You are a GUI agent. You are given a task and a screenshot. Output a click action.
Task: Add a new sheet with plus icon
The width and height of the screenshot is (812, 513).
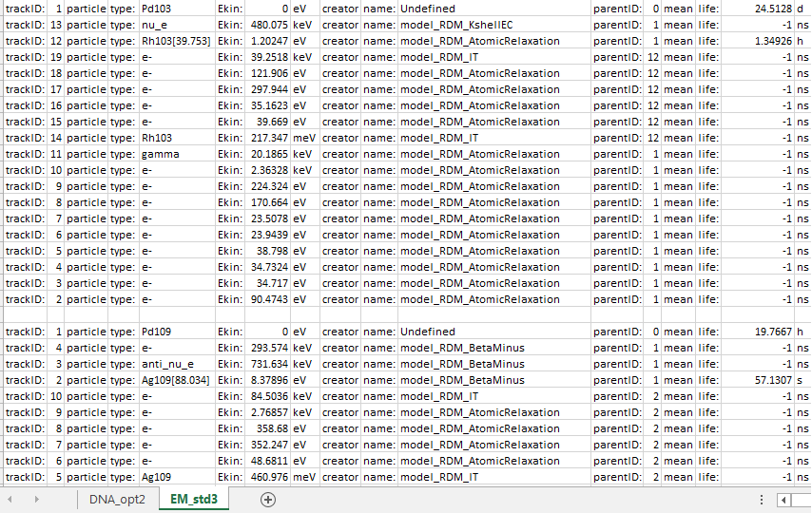tap(268, 500)
